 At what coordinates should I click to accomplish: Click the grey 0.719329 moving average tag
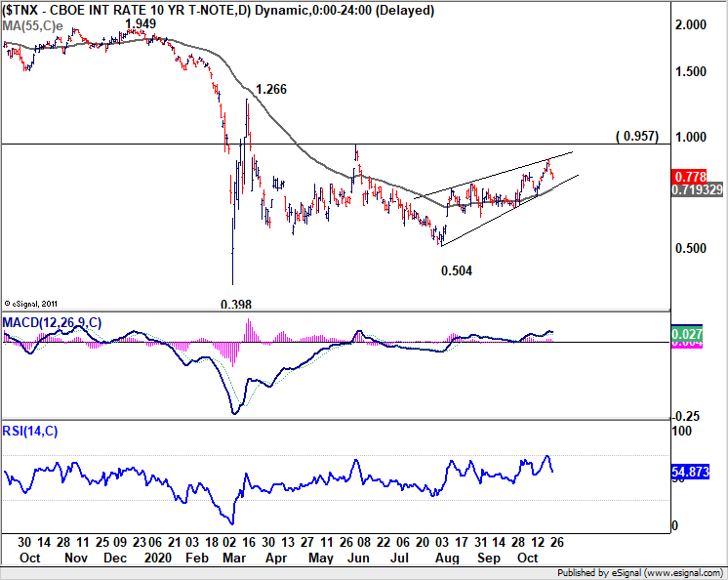click(697, 189)
